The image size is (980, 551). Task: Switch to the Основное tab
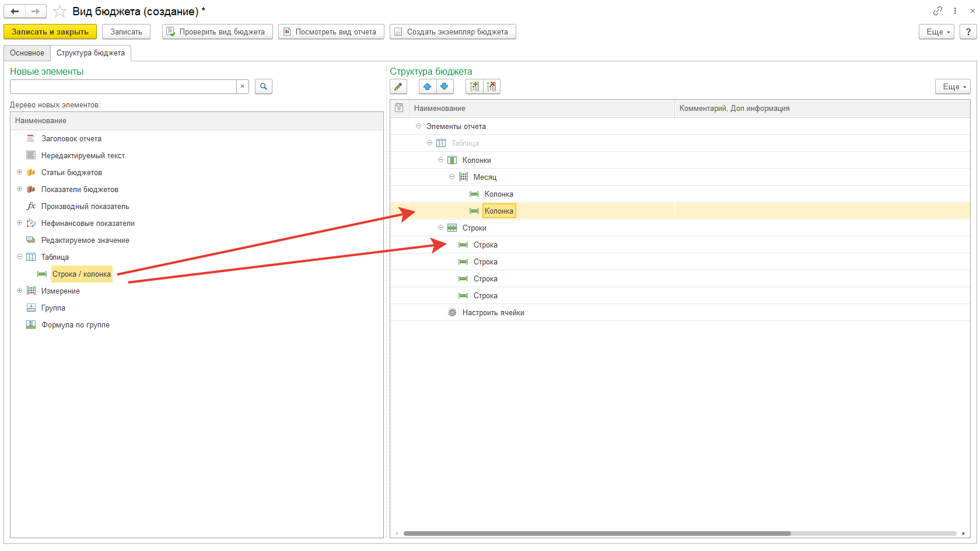27,53
